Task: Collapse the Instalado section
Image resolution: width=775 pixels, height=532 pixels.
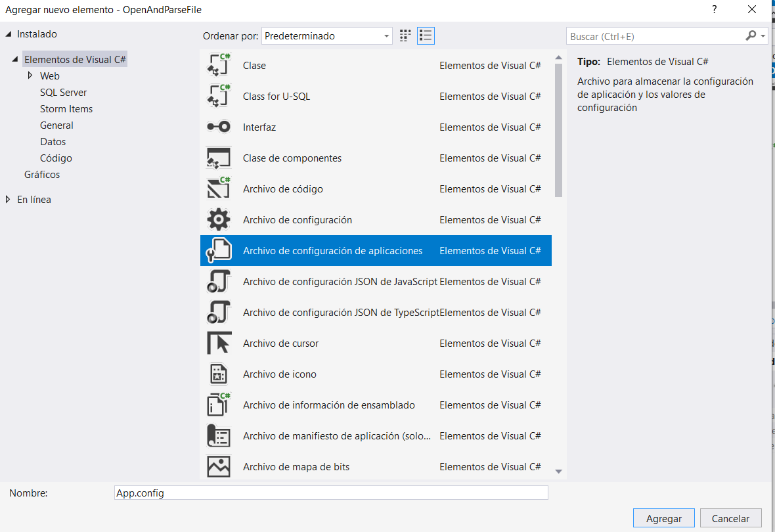Action: coord(8,34)
